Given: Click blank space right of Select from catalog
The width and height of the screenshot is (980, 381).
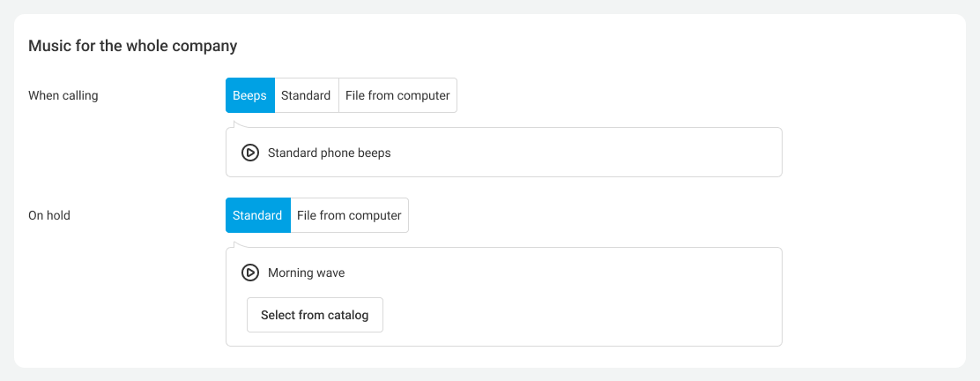Looking at the screenshot, I should (573, 316).
